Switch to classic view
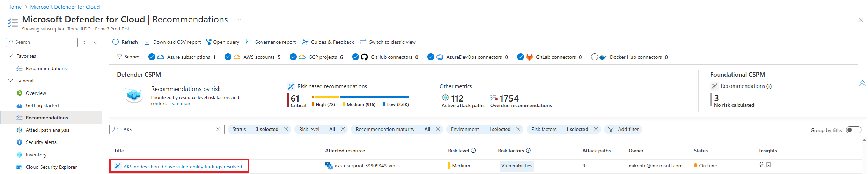The width and height of the screenshot is (868, 174). click(388, 42)
